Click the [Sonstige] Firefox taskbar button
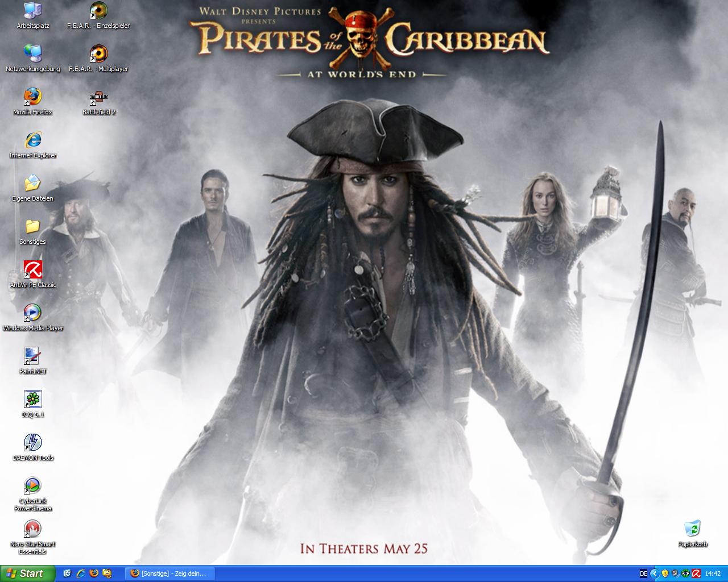728x582 pixels. [x=169, y=573]
